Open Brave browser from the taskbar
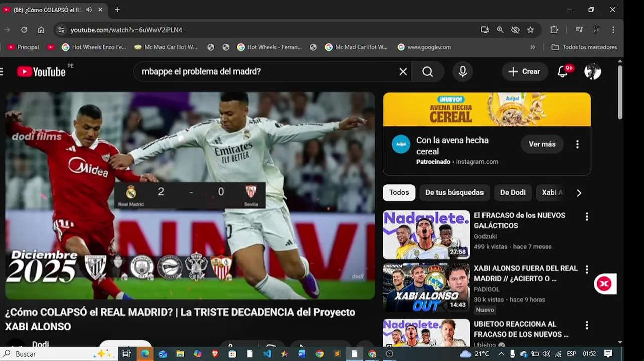 click(x=215, y=354)
